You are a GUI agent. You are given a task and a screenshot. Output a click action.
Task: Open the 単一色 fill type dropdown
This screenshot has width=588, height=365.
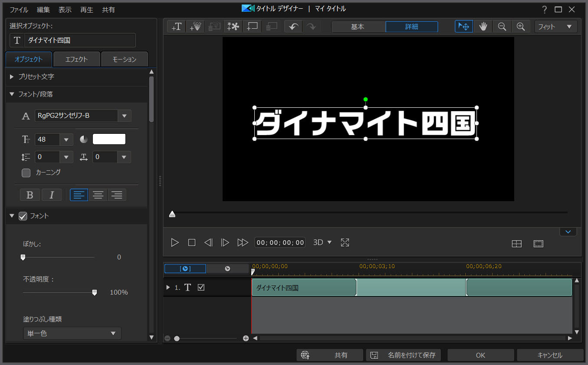click(x=72, y=333)
